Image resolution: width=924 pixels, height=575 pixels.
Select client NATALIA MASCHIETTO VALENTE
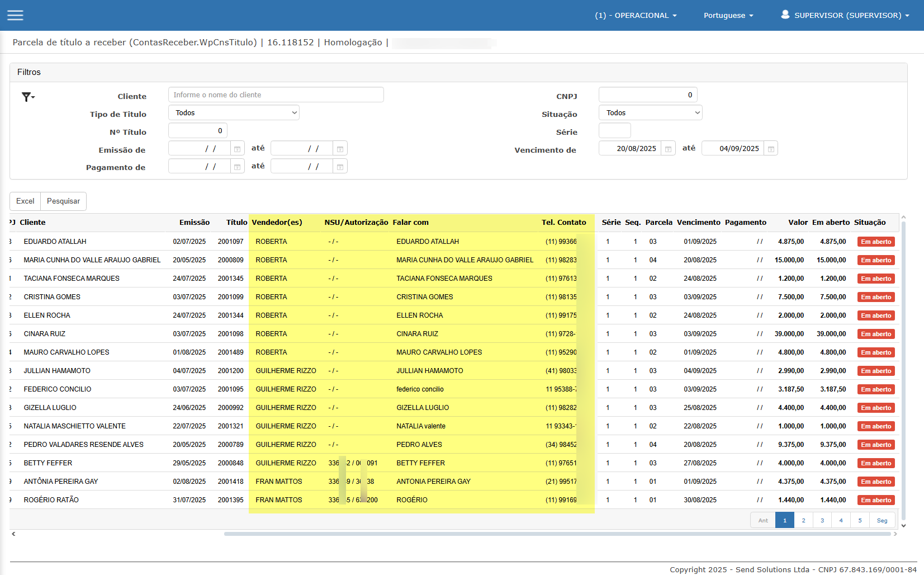pos(75,426)
